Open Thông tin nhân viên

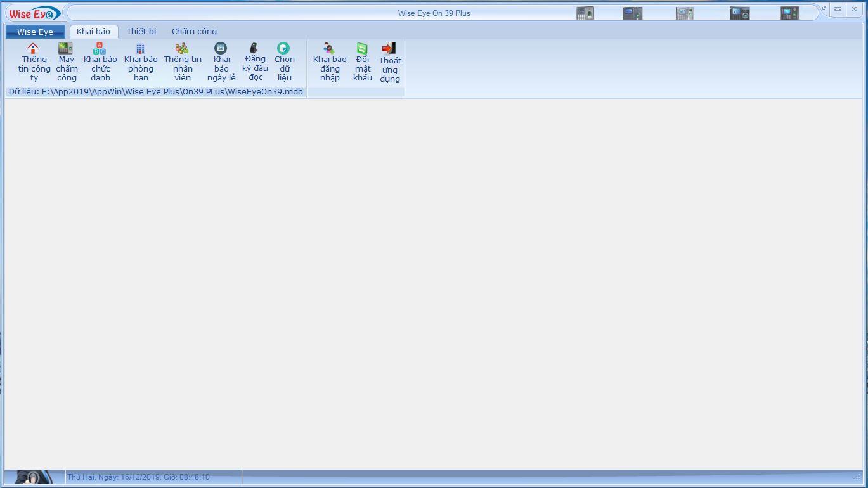tap(183, 62)
